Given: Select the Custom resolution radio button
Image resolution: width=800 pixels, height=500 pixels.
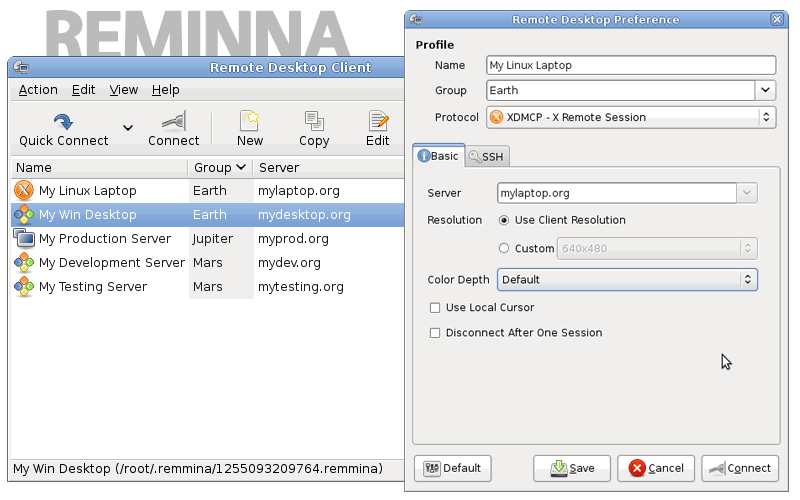Looking at the screenshot, I should [x=504, y=248].
